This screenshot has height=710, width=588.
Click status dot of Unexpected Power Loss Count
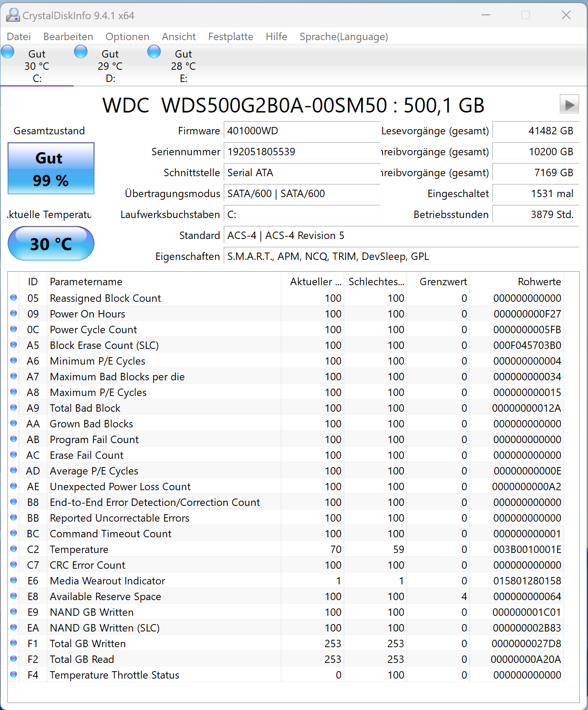14,486
